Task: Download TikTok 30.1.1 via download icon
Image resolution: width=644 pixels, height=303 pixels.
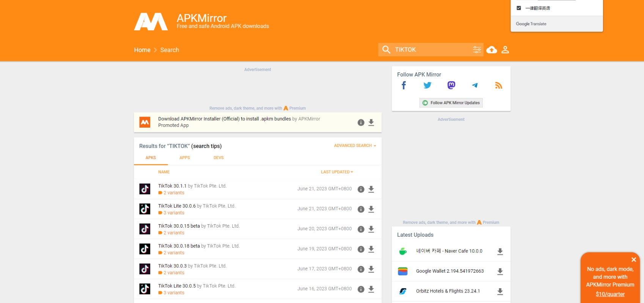Action: pyautogui.click(x=371, y=189)
